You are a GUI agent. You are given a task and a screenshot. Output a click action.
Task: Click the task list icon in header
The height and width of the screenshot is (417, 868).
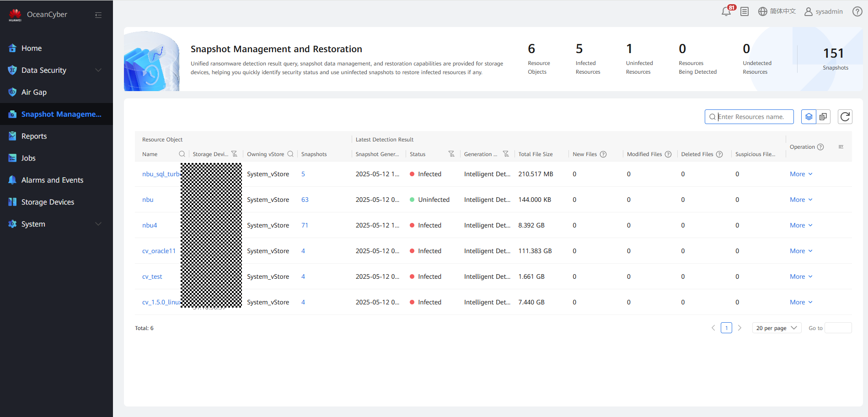(745, 12)
